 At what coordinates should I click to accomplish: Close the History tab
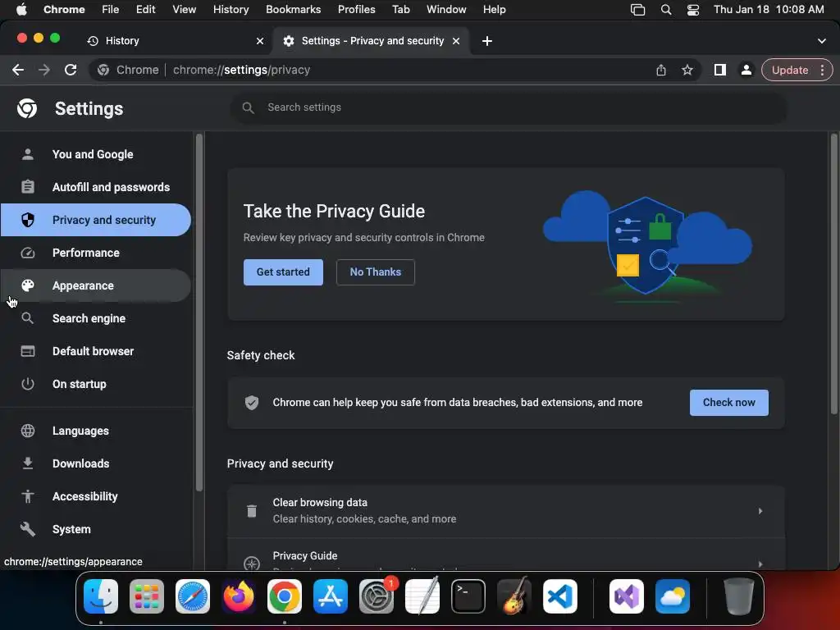point(260,41)
